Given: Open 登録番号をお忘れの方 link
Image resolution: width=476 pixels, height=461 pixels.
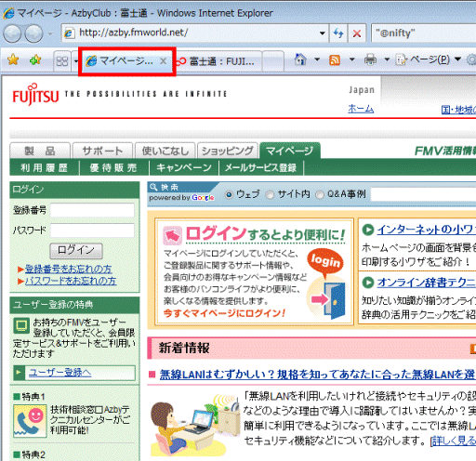Looking at the screenshot, I should click(69, 269).
